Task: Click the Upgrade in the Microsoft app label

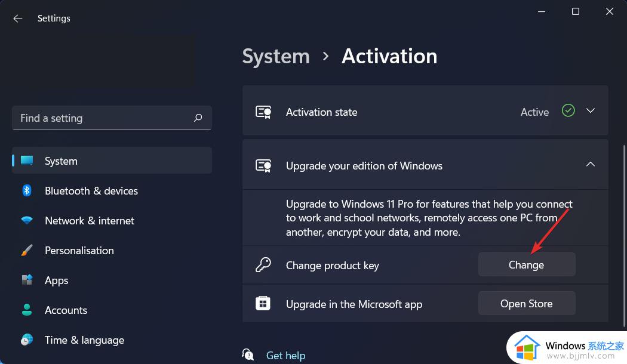Action: [354, 304]
